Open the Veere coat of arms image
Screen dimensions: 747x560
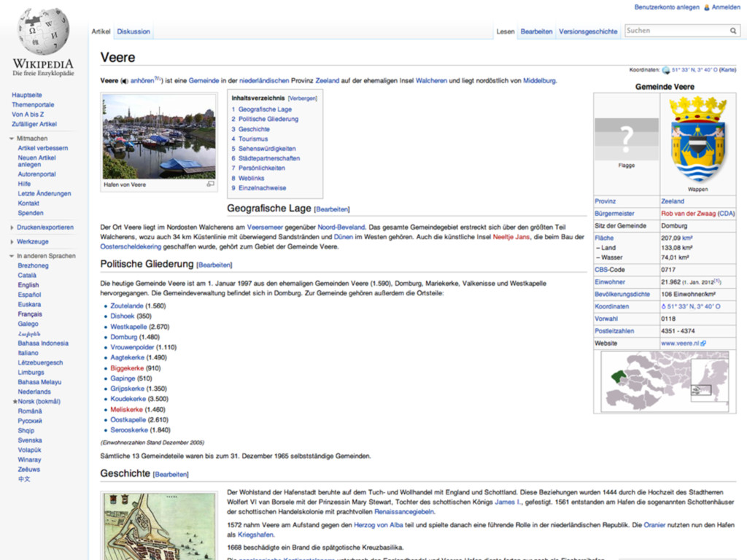(698, 139)
